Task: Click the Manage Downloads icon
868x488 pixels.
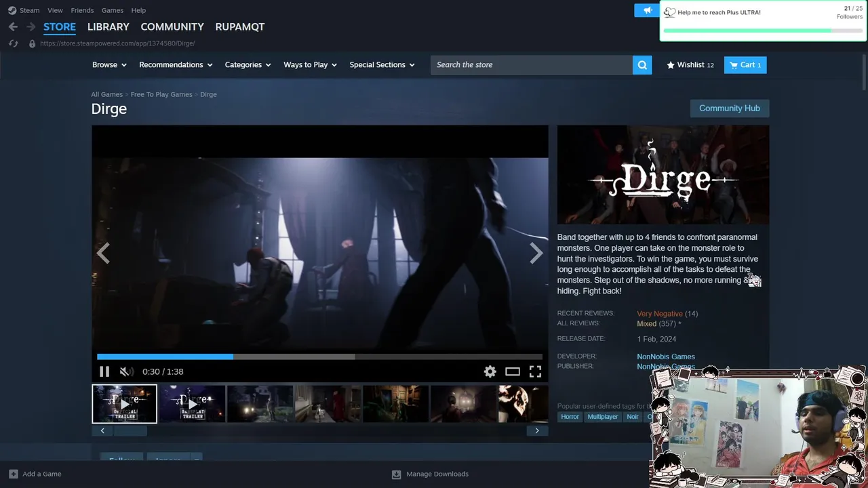Action: 397,474
